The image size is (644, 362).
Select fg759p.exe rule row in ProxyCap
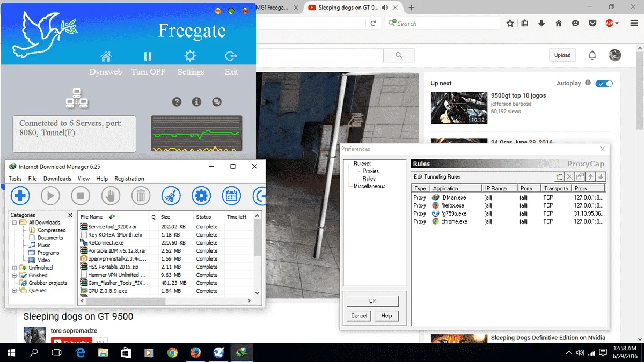pos(508,213)
